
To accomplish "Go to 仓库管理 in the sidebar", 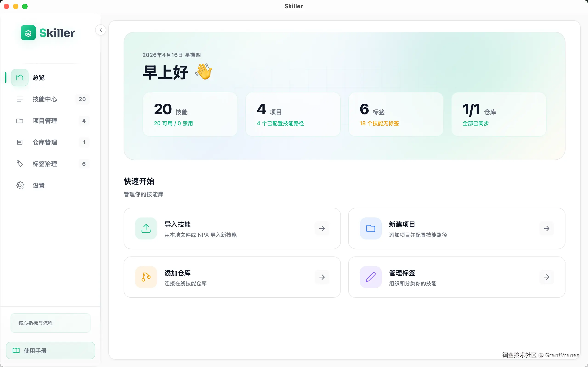I will pyautogui.click(x=45, y=142).
